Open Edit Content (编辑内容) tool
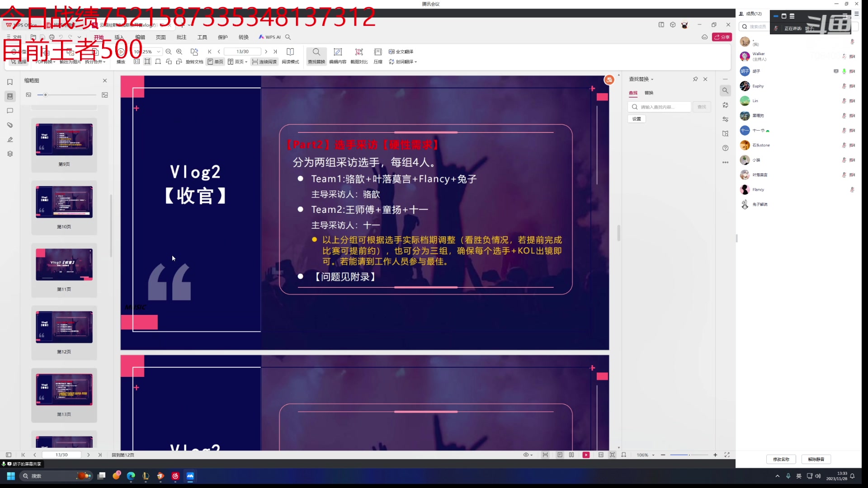This screenshot has width=868, height=488. (338, 56)
